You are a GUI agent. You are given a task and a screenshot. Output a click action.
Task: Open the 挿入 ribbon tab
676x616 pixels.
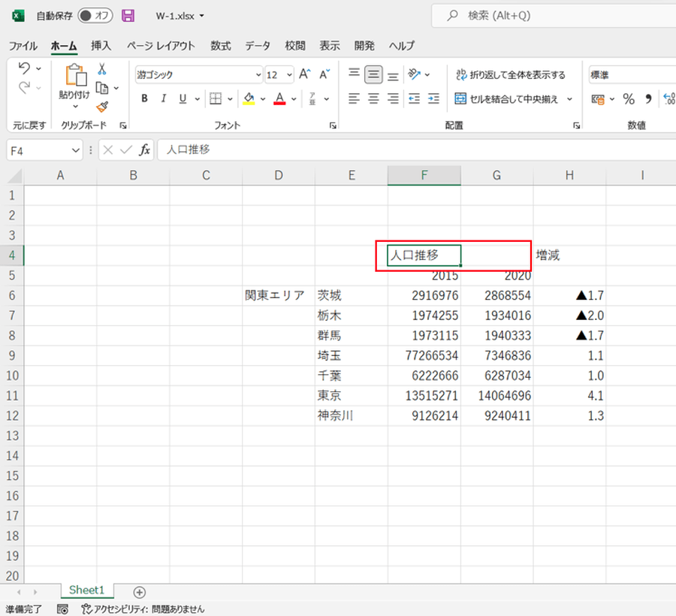coord(101,46)
